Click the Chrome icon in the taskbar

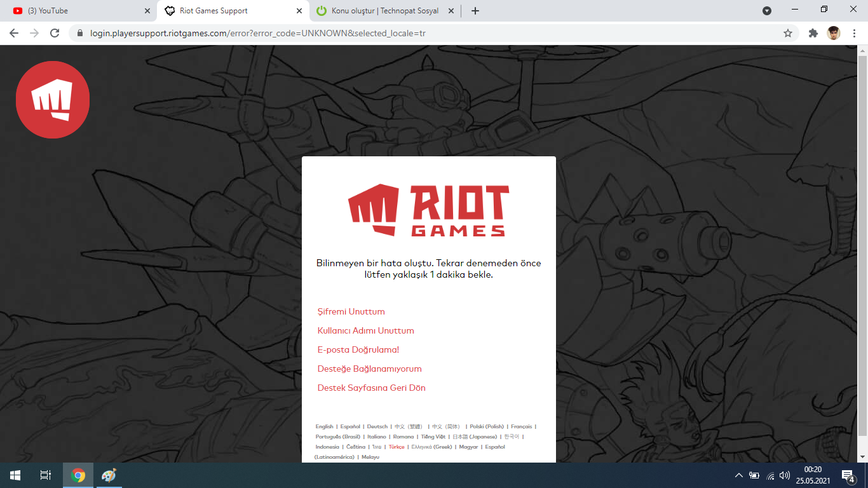tap(78, 475)
